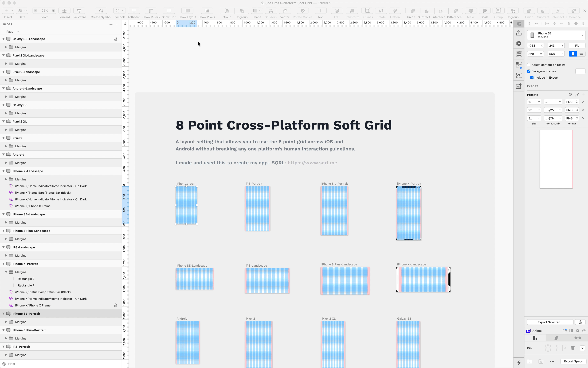Open Anima settings gear
The width and height of the screenshot is (588, 368).
577,331
